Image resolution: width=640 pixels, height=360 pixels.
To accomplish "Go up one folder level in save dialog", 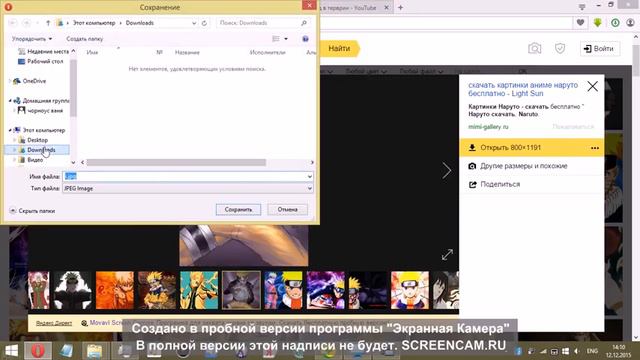I will (48, 23).
